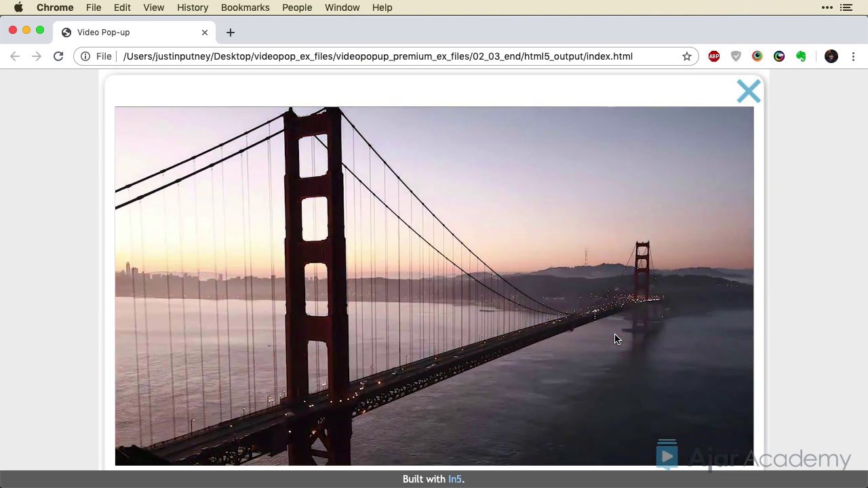This screenshot has height=488, width=868.
Task: Open the Notification Center list icon
Action: coord(846,7)
